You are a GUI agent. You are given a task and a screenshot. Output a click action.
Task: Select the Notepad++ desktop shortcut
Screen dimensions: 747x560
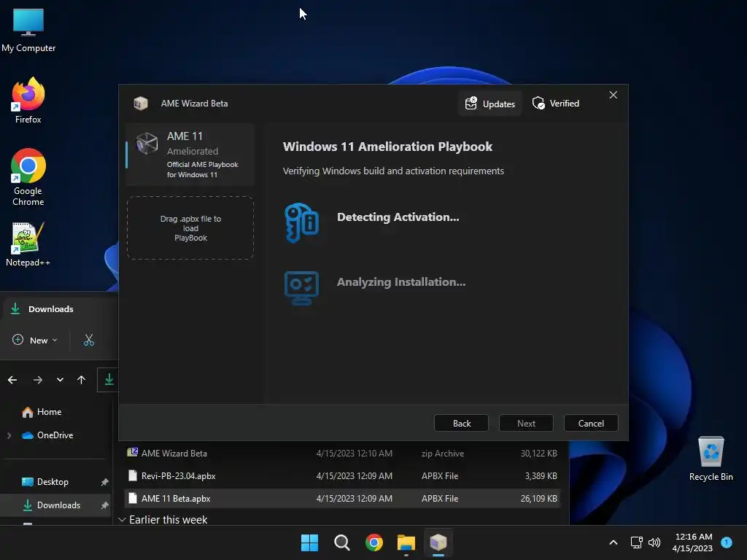pyautogui.click(x=28, y=244)
